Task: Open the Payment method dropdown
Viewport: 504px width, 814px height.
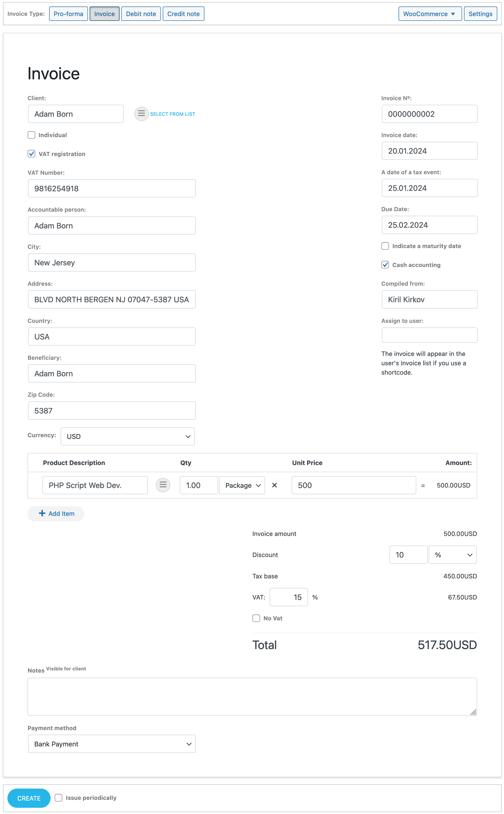Action: click(x=112, y=744)
